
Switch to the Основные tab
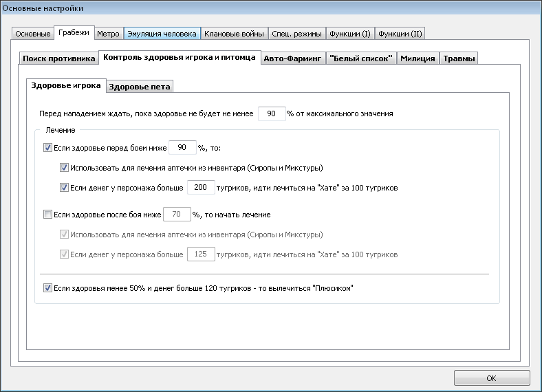[33, 34]
